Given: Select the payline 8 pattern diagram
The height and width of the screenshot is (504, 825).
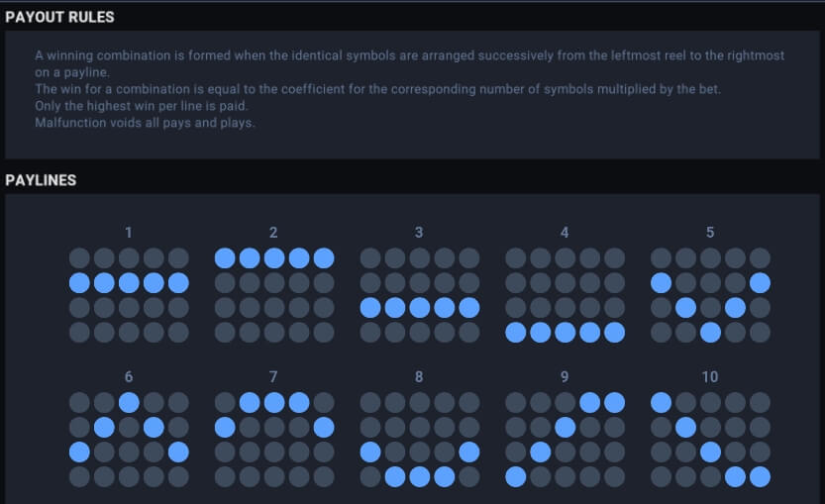Looking at the screenshot, I should [x=419, y=440].
